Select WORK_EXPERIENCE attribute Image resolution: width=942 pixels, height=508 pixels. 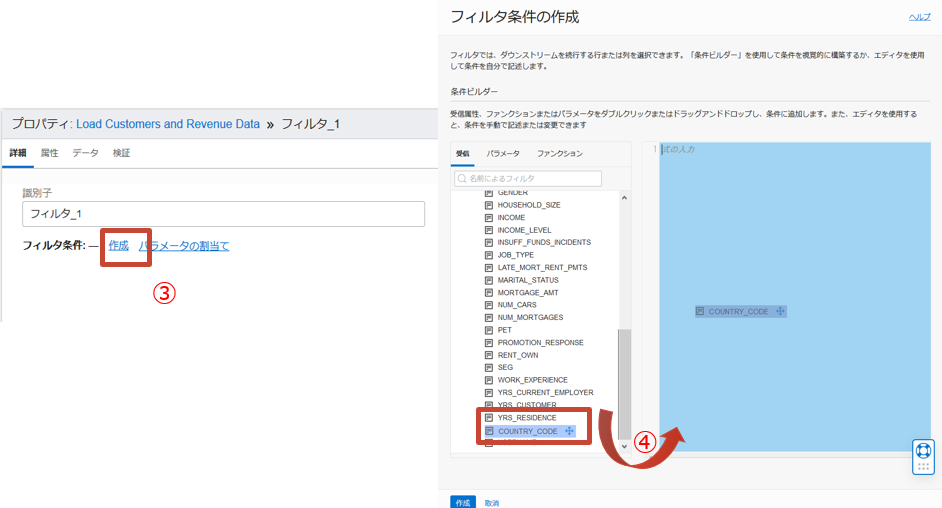[x=532, y=380]
